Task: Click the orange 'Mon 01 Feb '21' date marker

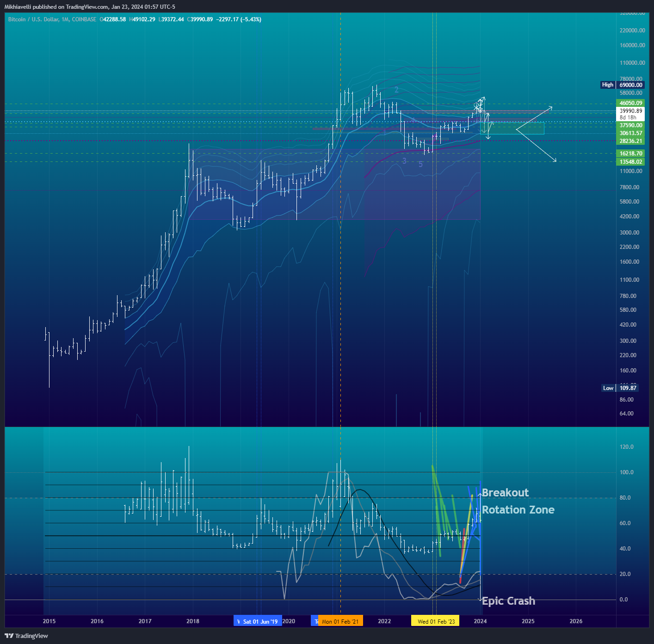Action: (x=340, y=621)
